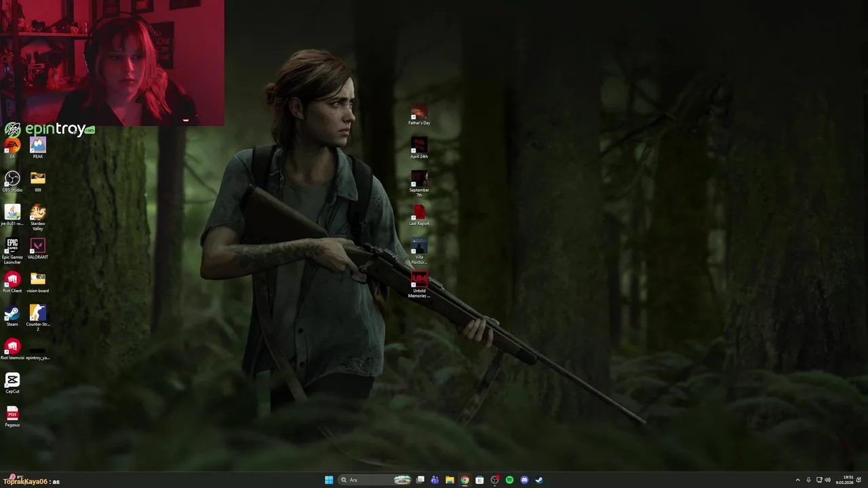
Task: Open the April 24th shortcut
Action: click(x=419, y=148)
